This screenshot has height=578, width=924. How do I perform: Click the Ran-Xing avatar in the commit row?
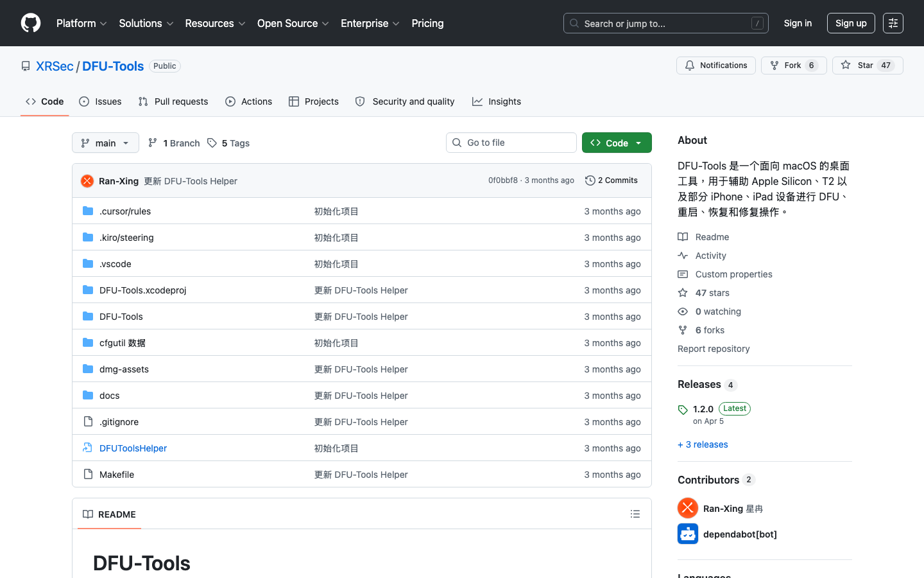pos(87,181)
